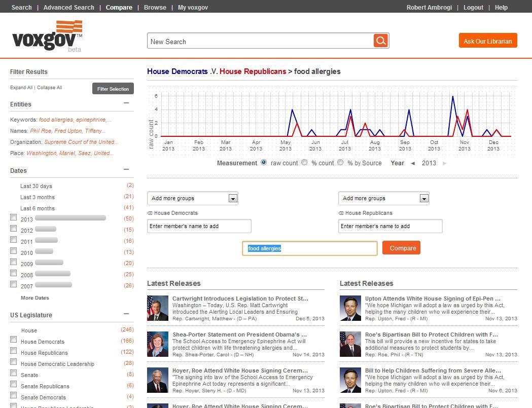Collapse the Dates filter section
This screenshot has height=408, width=532.
tap(126, 170)
